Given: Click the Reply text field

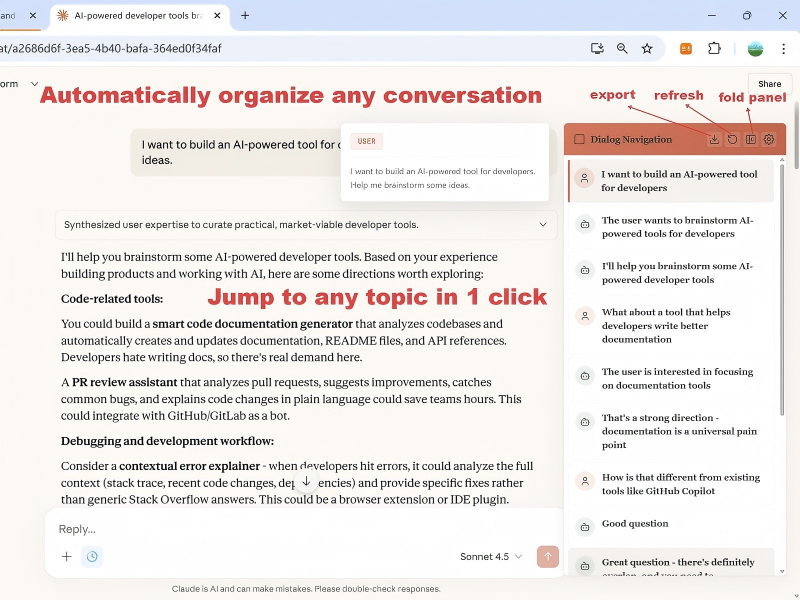Looking at the screenshot, I should [x=306, y=529].
